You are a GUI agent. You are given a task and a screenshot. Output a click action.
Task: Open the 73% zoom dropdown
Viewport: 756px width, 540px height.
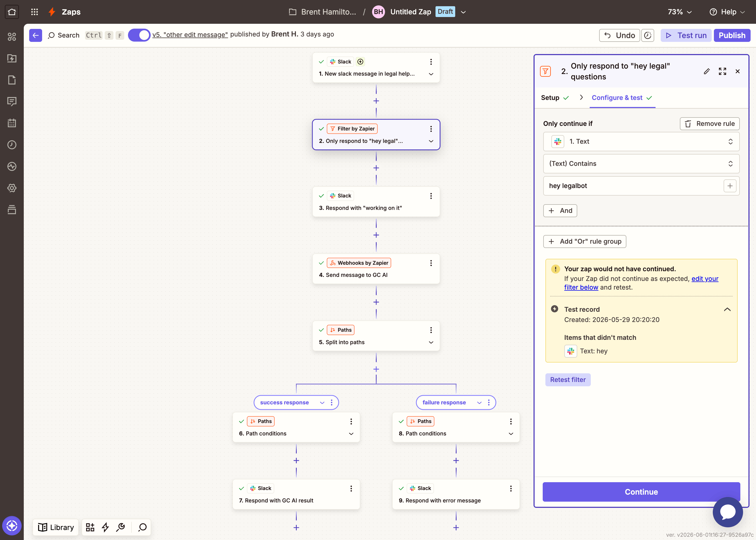680,12
